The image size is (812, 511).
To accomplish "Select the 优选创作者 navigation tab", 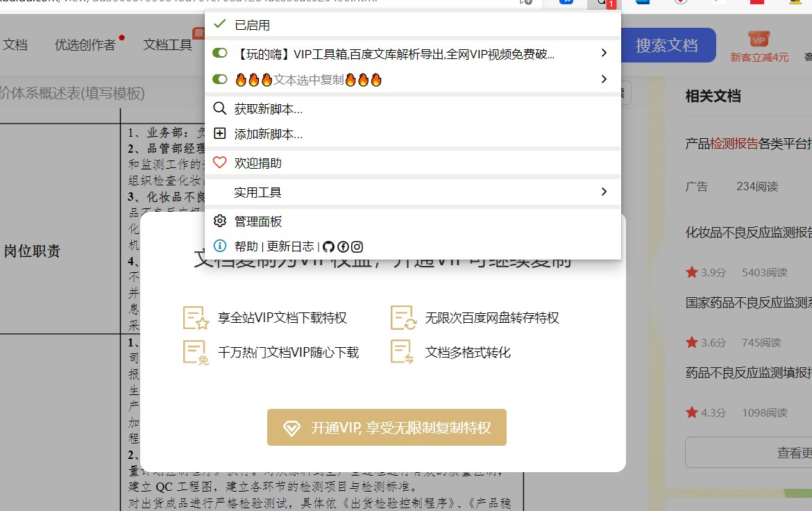I will pos(85,45).
